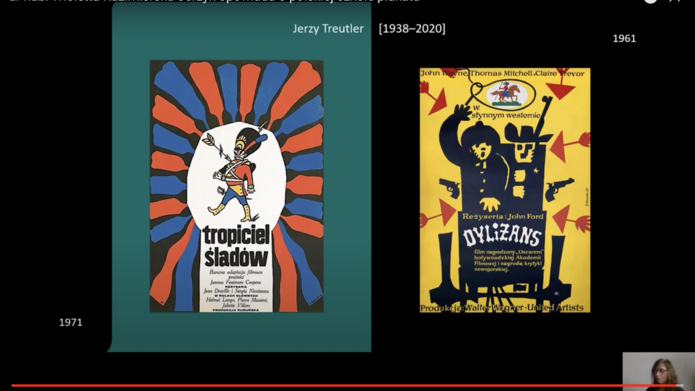Screen dimensions: 695x391
Task: Click the cut-off video title at the top
Action: pos(215,1)
